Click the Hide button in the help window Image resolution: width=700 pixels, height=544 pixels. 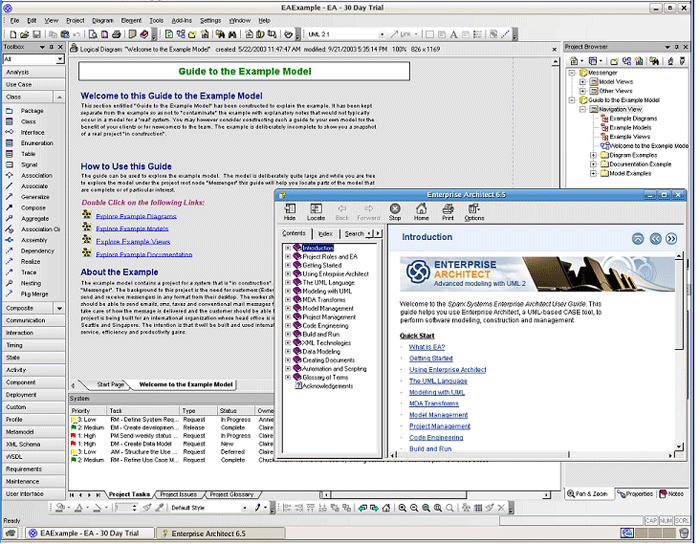tap(290, 212)
